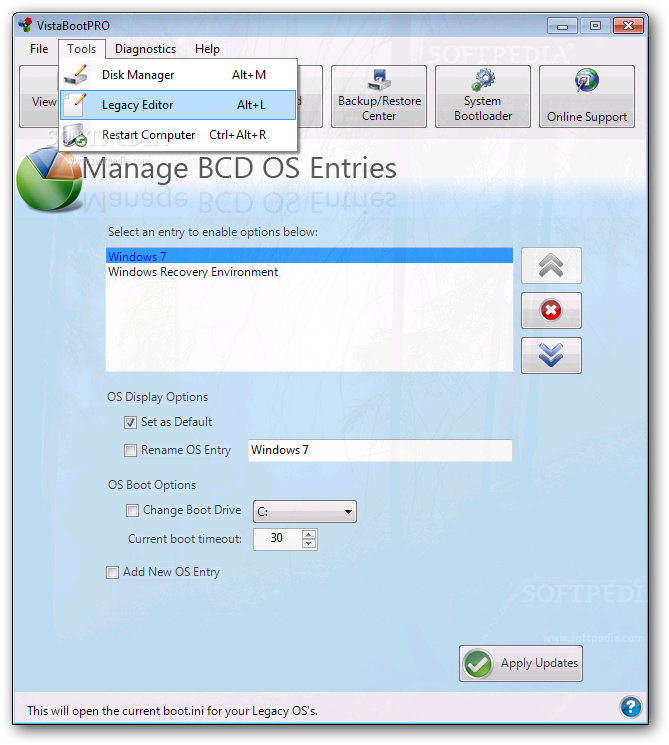The height and width of the screenshot is (745, 669).
Task: Uncheck Set as Default checkbox
Action: (130, 422)
